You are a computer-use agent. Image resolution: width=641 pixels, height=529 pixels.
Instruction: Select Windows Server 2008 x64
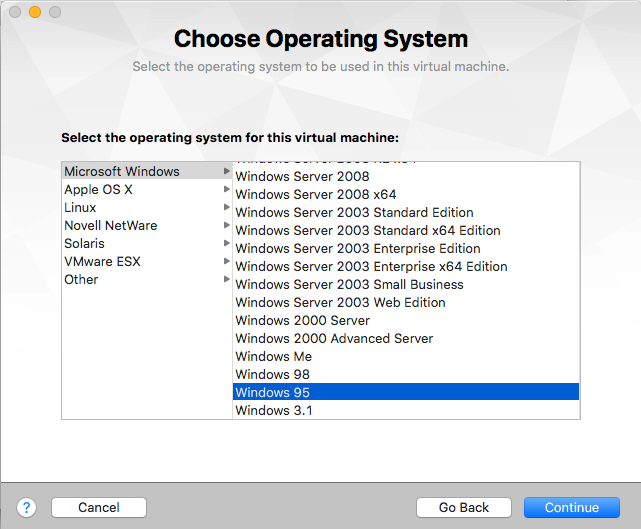point(316,194)
